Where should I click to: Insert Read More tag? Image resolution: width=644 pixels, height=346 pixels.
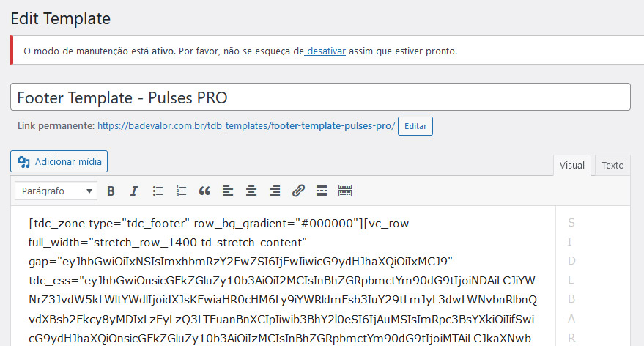click(x=322, y=191)
